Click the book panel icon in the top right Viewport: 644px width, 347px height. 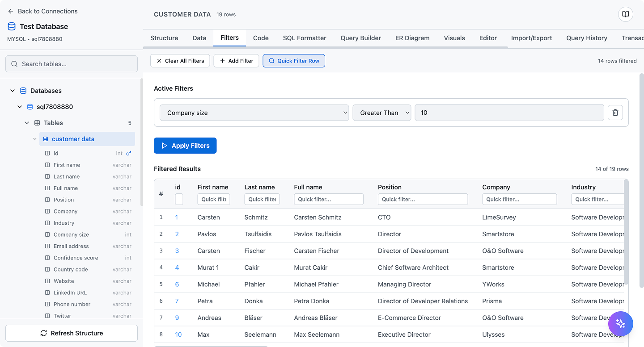point(625,14)
